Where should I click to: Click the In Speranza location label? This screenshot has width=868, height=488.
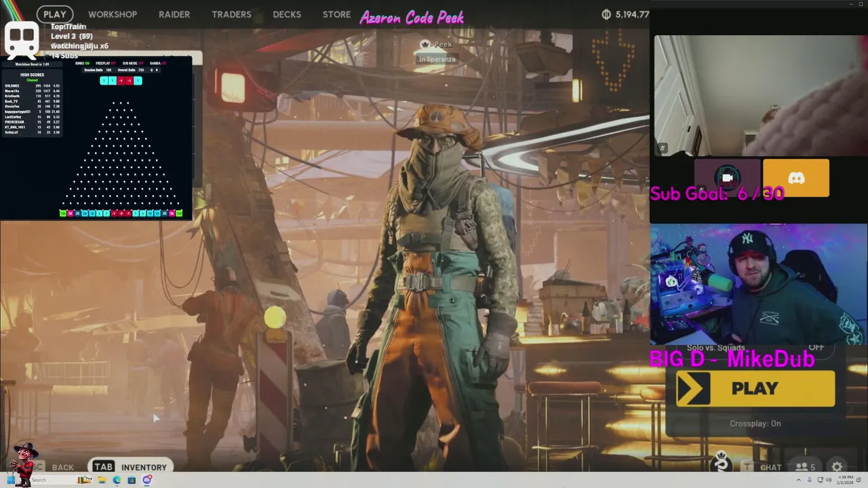pos(437,59)
